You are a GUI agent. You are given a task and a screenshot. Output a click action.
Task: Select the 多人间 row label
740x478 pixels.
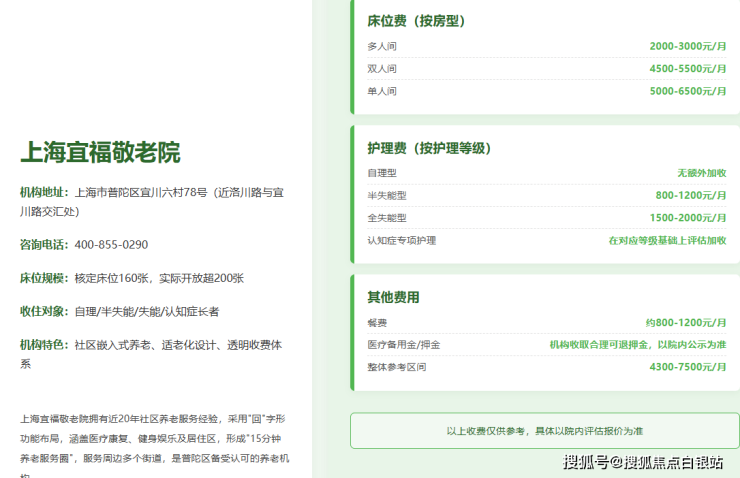tap(382, 46)
